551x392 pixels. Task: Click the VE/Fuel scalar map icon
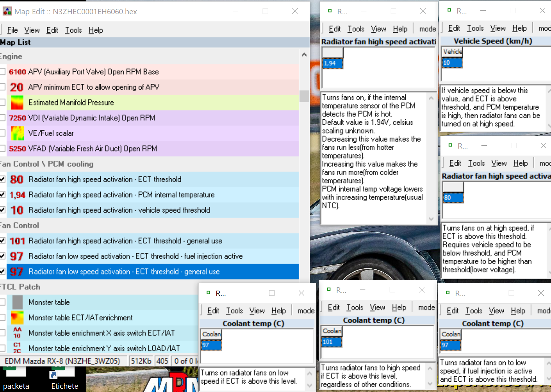click(17, 133)
